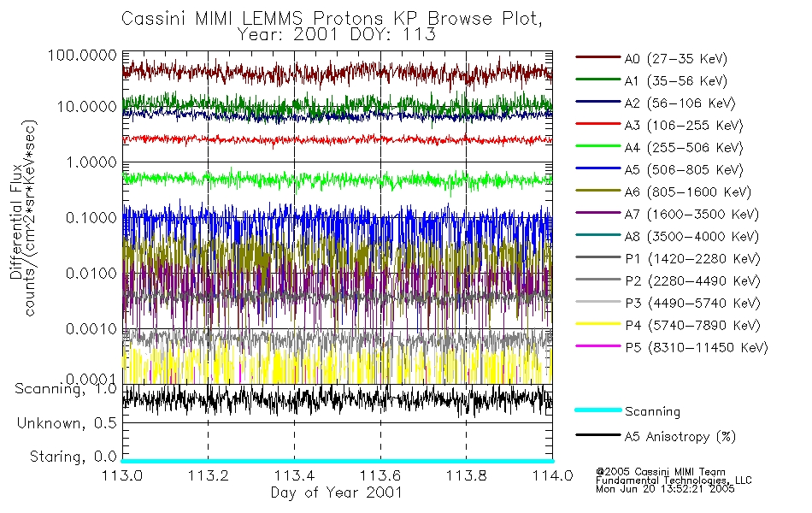
Task: Click the A7 (1600-3500 KeV) legend label
Action: (x=691, y=215)
